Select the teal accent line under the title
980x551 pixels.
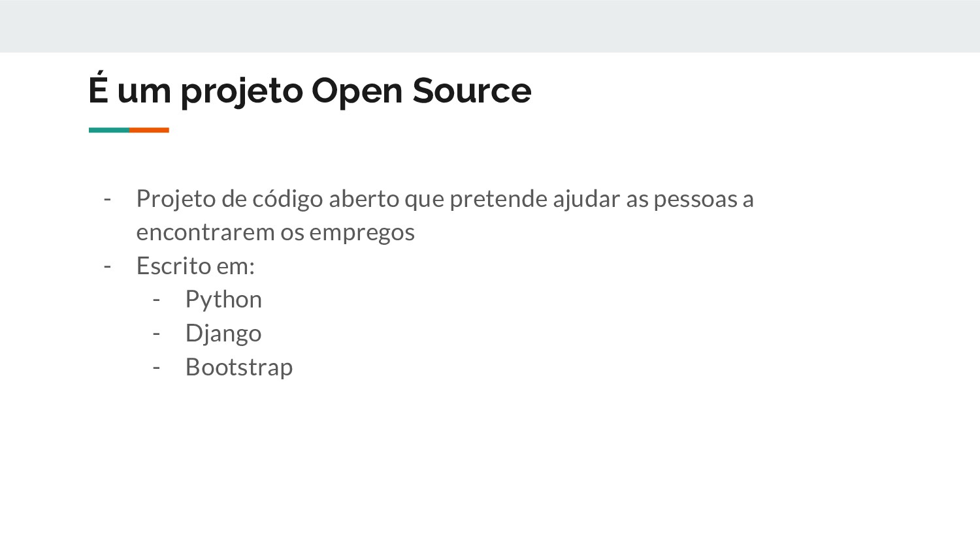[x=109, y=130]
